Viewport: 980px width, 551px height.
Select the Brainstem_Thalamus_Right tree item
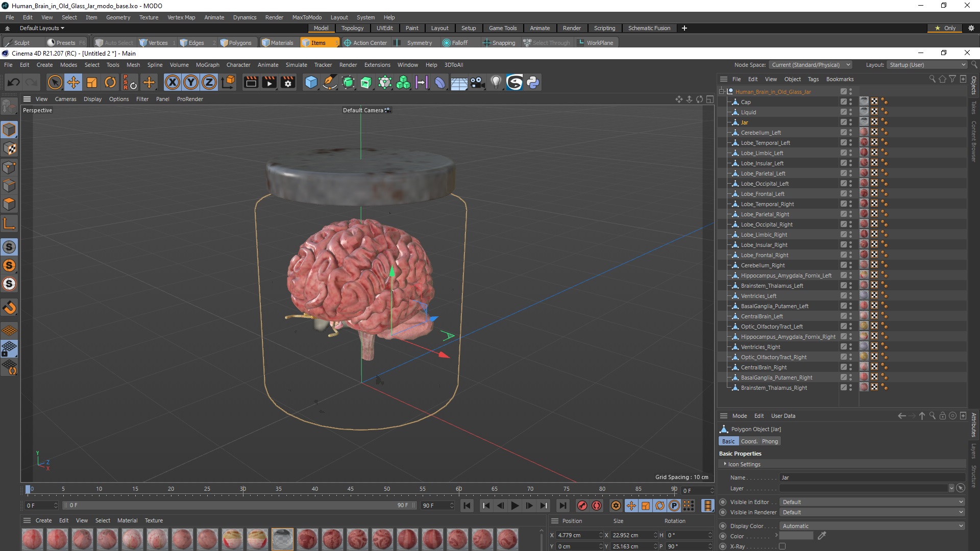point(774,388)
